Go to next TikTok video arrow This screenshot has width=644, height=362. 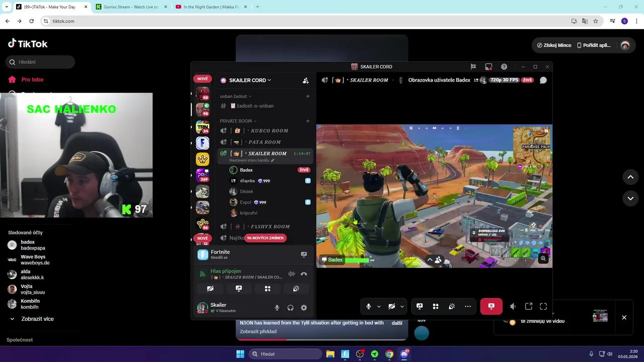point(630,199)
